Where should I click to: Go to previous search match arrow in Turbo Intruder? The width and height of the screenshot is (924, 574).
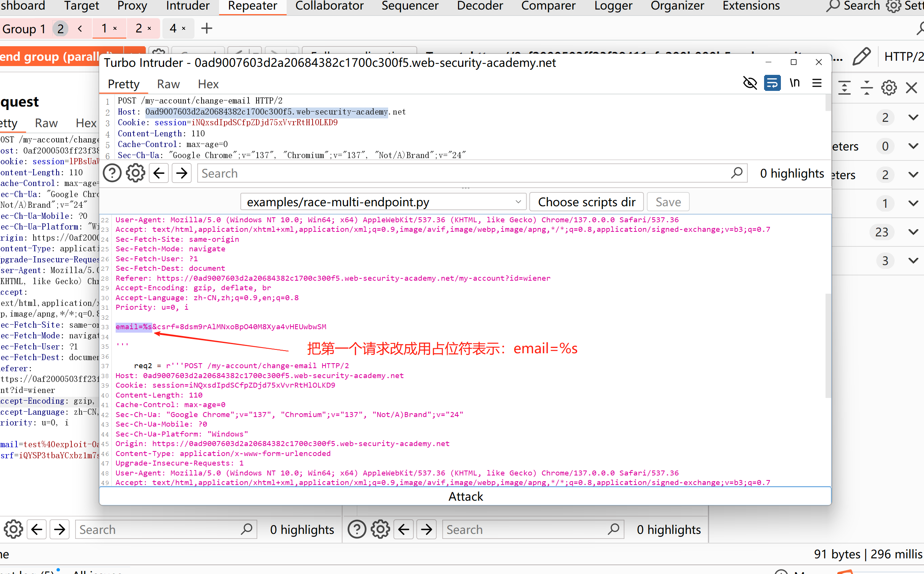(159, 173)
